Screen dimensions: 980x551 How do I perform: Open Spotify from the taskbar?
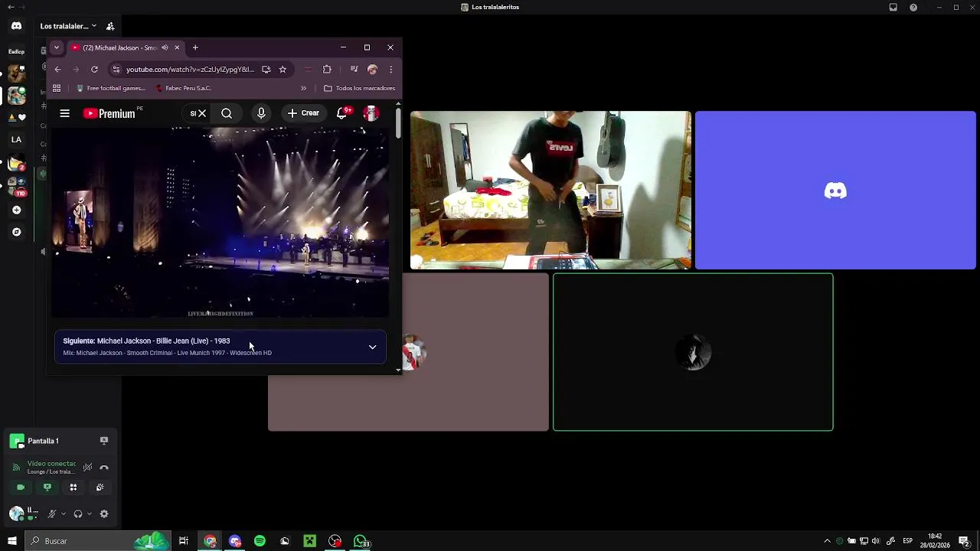(x=260, y=541)
